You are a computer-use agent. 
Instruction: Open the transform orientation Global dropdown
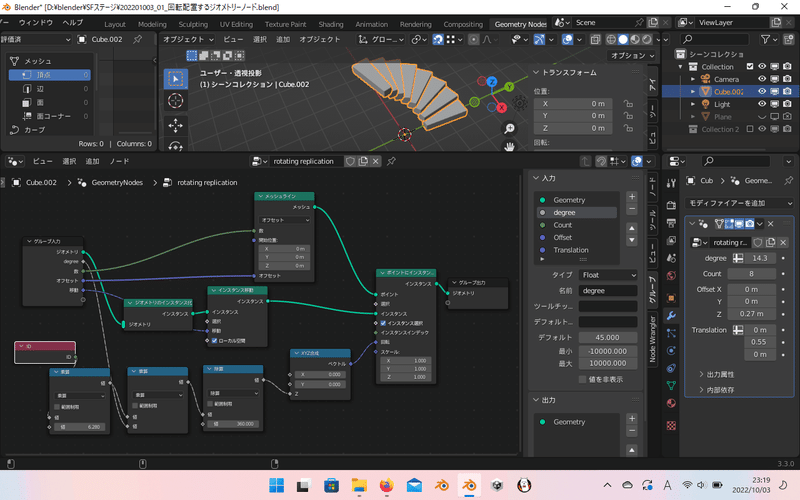[381, 39]
